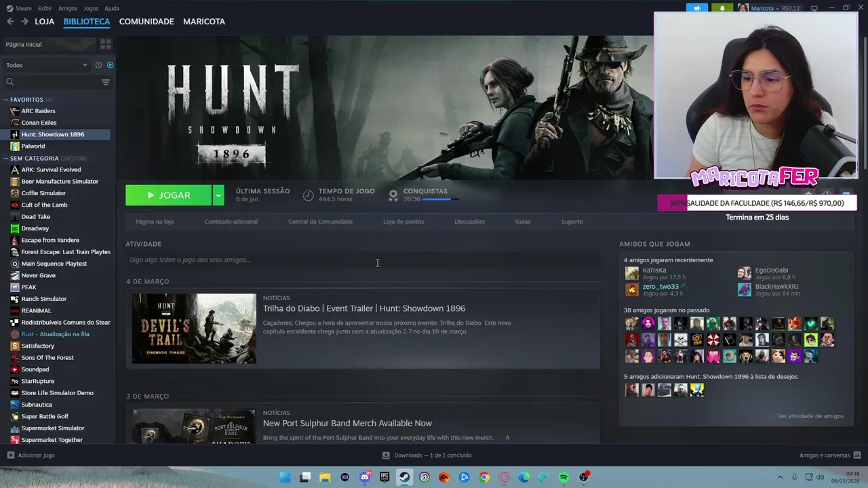Click the library search field

coord(51,82)
